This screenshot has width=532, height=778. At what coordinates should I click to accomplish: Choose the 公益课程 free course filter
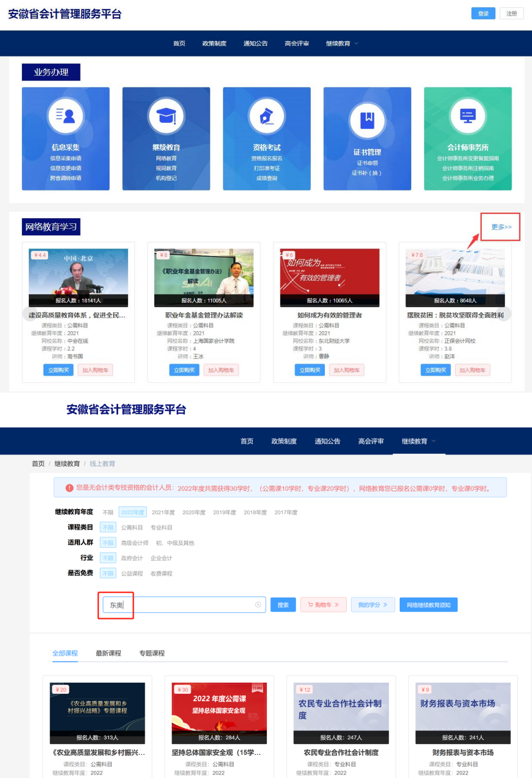(x=132, y=574)
